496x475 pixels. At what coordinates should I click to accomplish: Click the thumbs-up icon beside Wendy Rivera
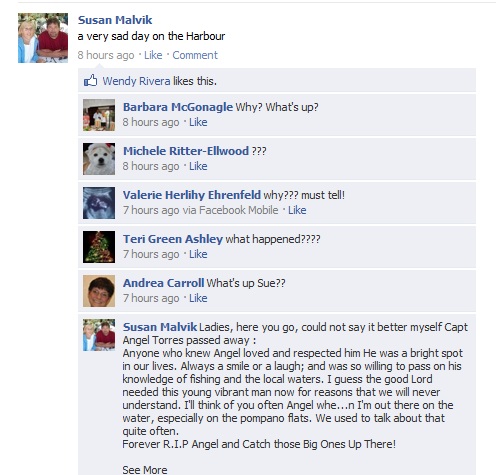point(90,81)
